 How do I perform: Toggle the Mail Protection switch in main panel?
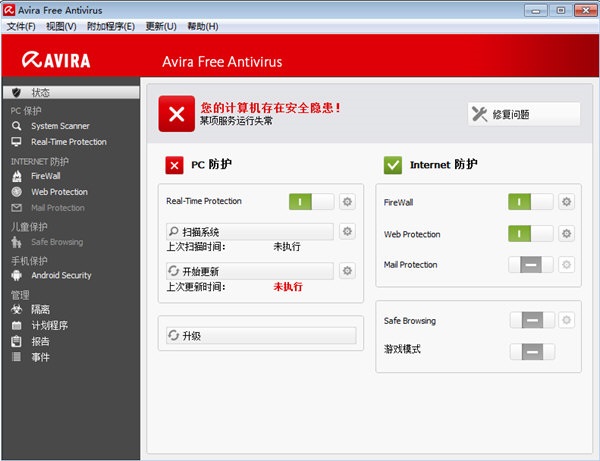[531, 264]
